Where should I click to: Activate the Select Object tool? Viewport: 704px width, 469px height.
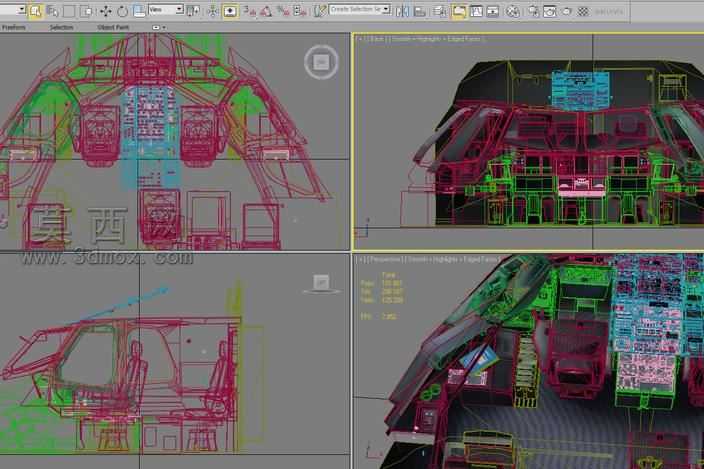pyautogui.click(x=35, y=11)
